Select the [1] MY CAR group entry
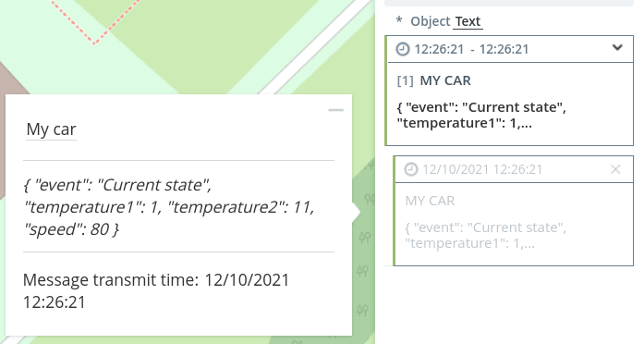Viewport: 644px width, 344px height. point(433,80)
